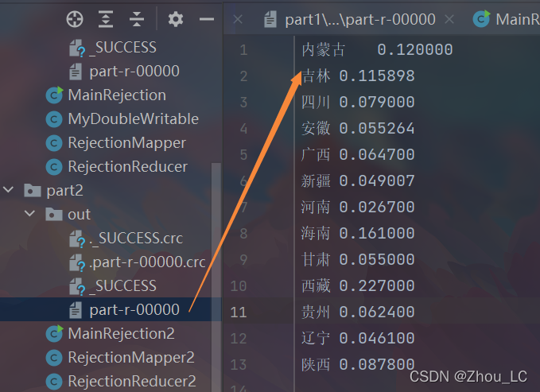Click line number 1 in gutter
The image size is (540, 392).
coord(243,50)
